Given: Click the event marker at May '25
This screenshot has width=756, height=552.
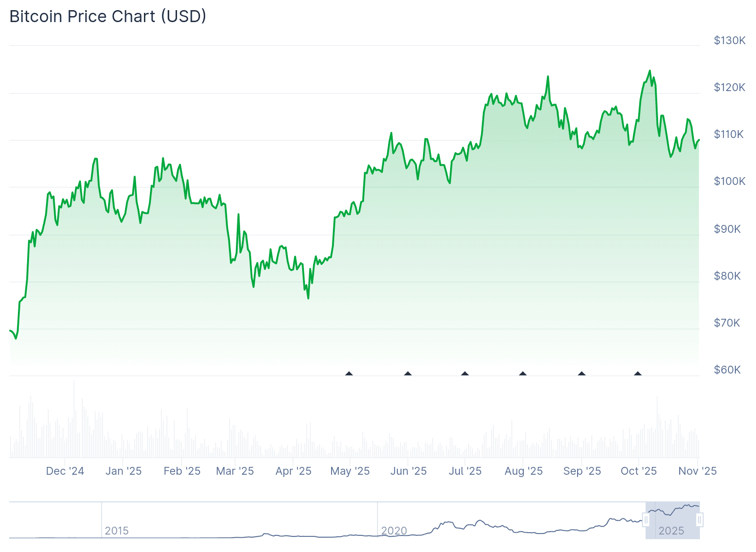Looking at the screenshot, I should pyautogui.click(x=349, y=374).
